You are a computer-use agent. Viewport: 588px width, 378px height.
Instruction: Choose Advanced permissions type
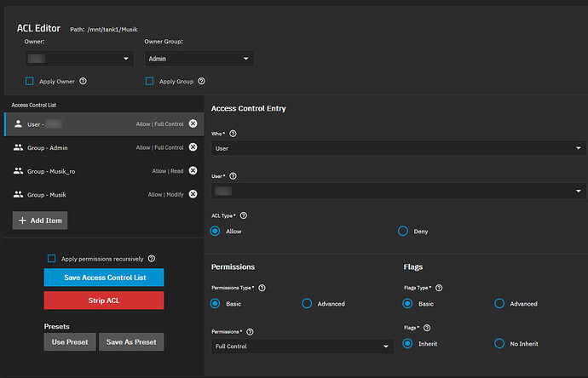click(x=307, y=303)
